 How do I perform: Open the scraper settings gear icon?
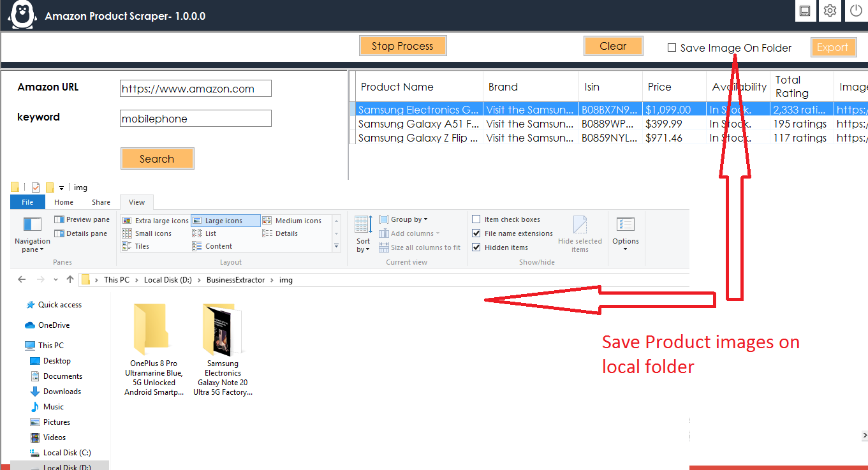830,11
